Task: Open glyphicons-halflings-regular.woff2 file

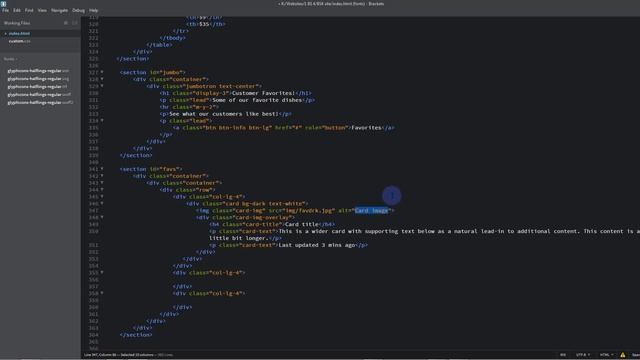Action: [40, 102]
